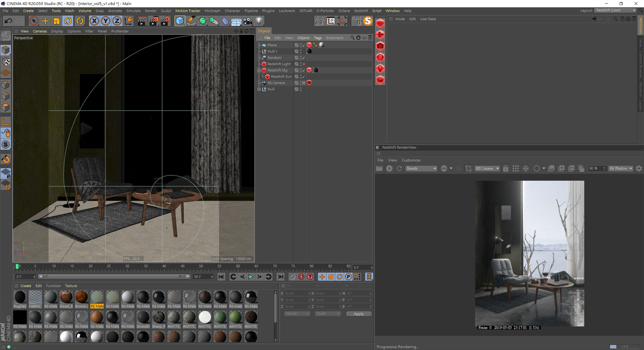Select the FABRIC material swatch
Image resolution: width=644 pixels, height=350 pixels.
pyautogui.click(x=35, y=299)
